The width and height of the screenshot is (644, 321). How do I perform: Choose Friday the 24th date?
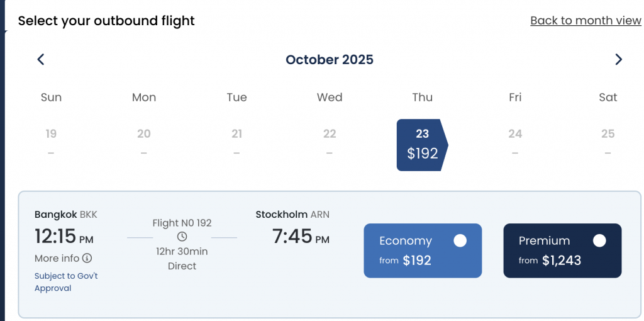pyautogui.click(x=515, y=143)
